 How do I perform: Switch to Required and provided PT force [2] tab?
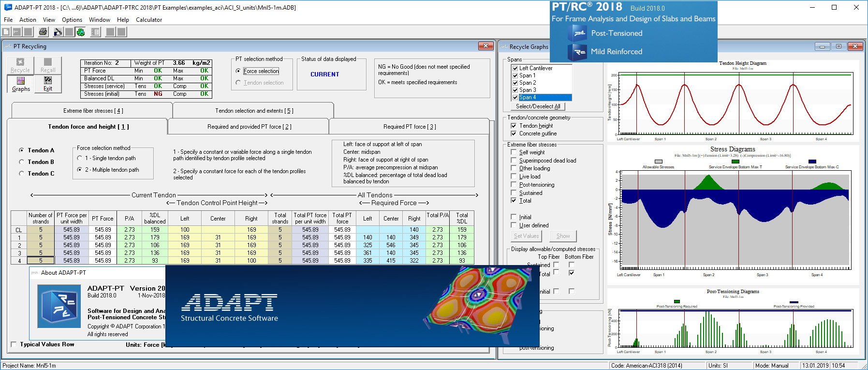(x=249, y=127)
